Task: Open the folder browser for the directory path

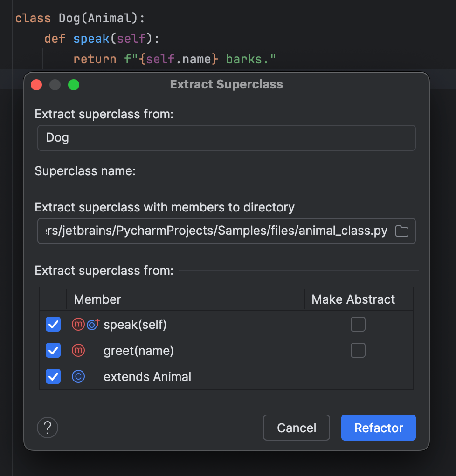Action: tap(401, 231)
